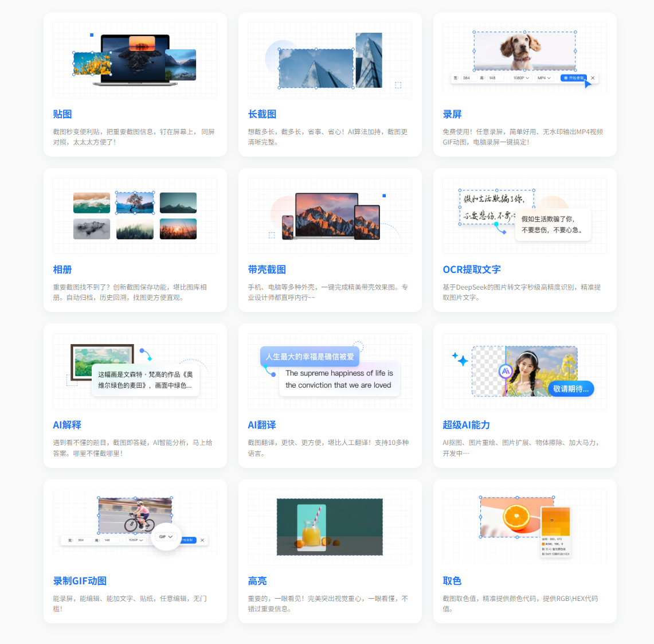The width and height of the screenshot is (654, 644).
Task: Expand the magnified GIF format dropdown
Action: [166, 537]
